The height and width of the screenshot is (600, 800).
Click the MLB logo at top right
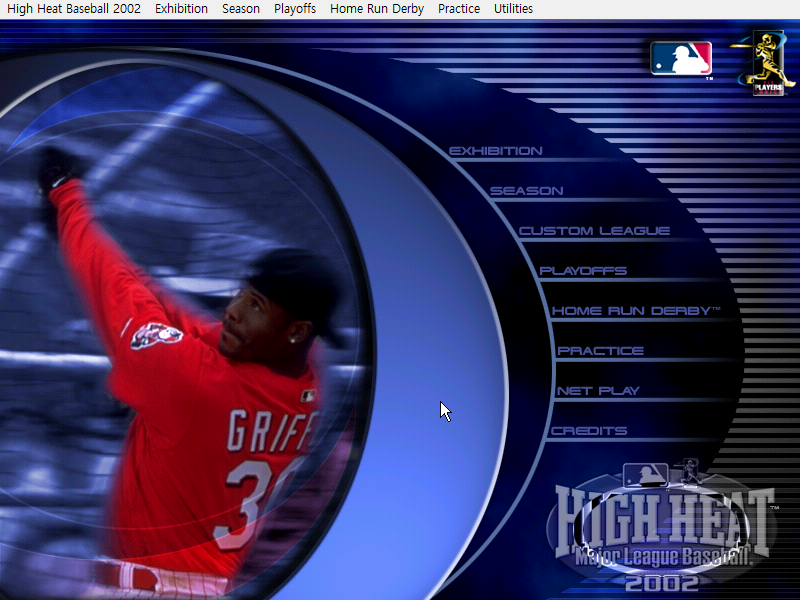click(681, 58)
